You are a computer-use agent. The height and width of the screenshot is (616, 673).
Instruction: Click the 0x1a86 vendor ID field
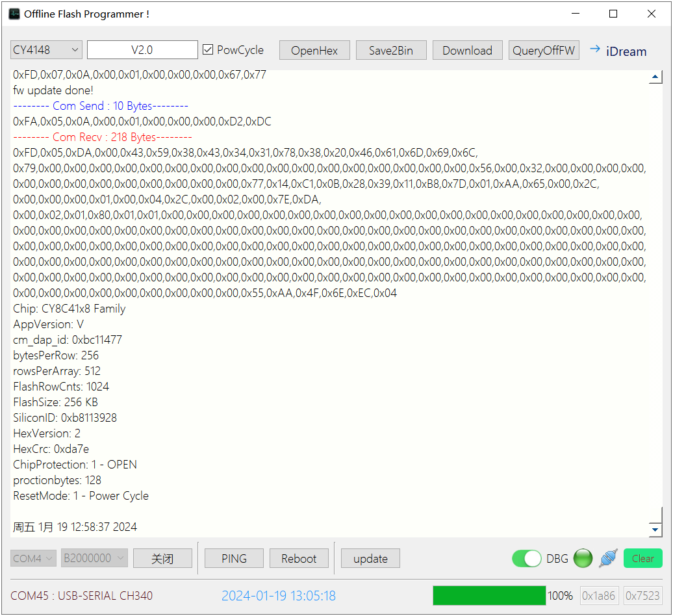pos(599,595)
